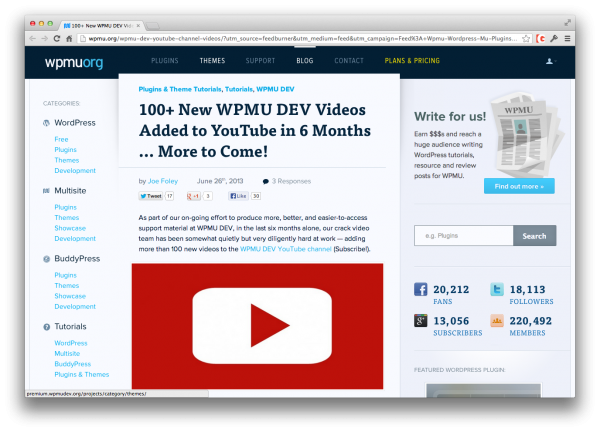Click the orange members icon

point(497,321)
